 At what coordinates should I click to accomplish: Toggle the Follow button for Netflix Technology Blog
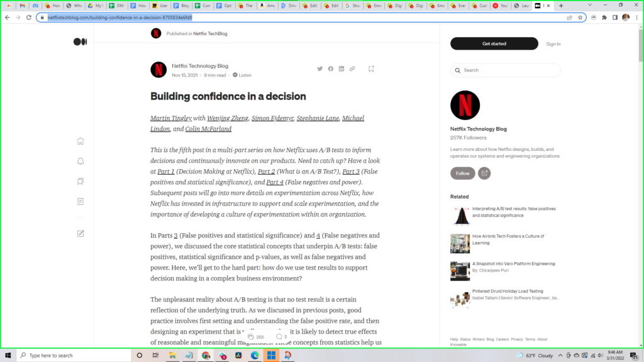click(462, 173)
